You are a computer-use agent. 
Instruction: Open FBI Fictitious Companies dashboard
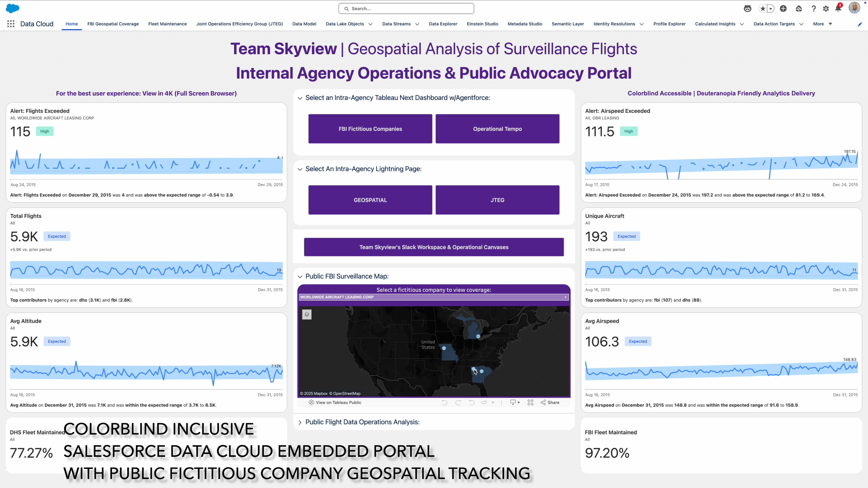pyautogui.click(x=370, y=129)
